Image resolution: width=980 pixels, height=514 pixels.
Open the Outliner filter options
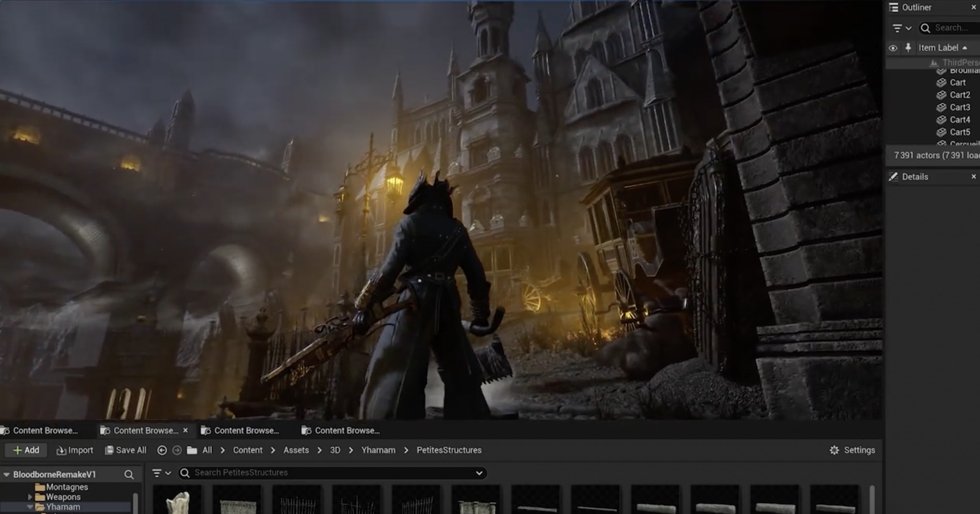click(902, 28)
